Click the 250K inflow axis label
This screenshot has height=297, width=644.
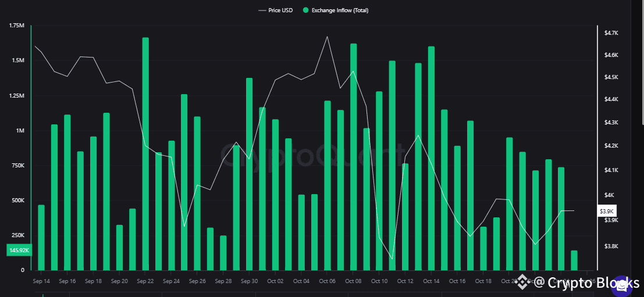pos(18,235)
